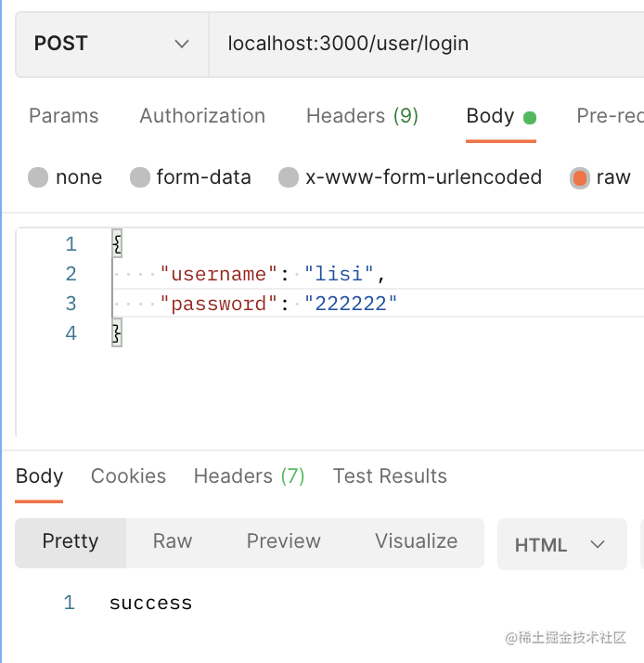Open the response Cookies tab
Image resolution: width=644 pixels, height=663 pixels.
[x=128, y=476]
